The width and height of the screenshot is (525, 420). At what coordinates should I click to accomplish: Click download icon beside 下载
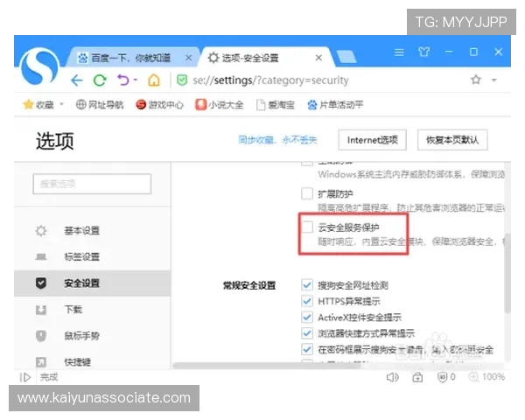41,310
